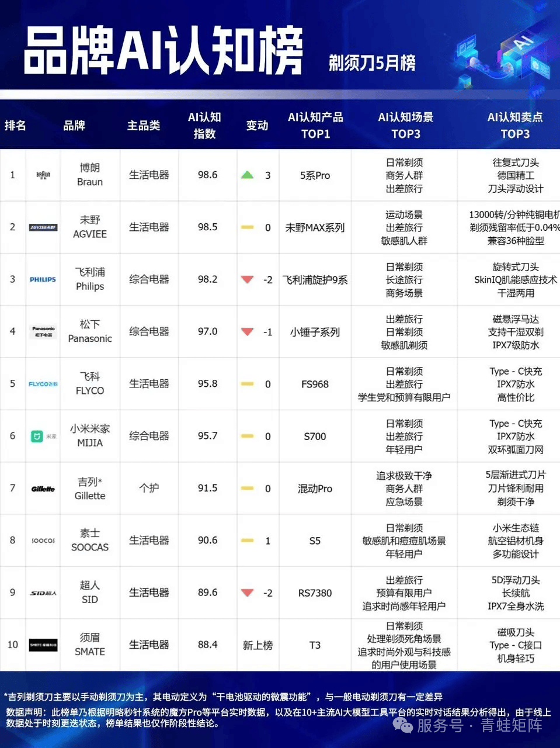Select the 5系Pro product cell
560x748 pixels.
(314, 175)
